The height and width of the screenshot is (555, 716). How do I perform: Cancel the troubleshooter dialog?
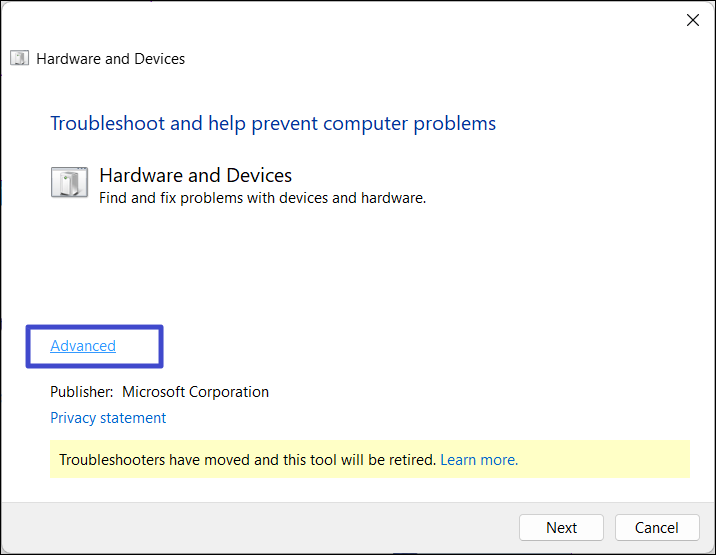click(656, 527)
